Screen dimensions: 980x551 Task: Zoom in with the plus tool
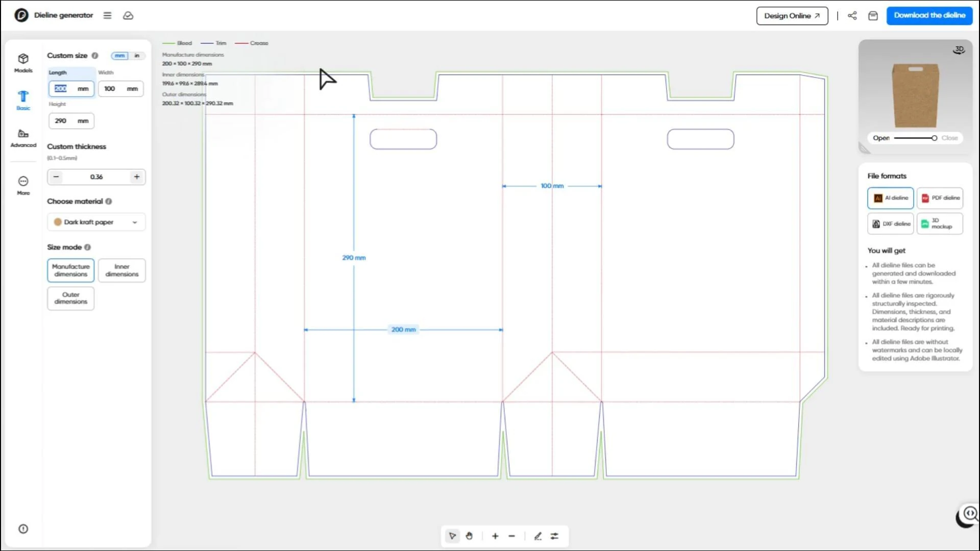pyautogui.click(x=495, y=536)
